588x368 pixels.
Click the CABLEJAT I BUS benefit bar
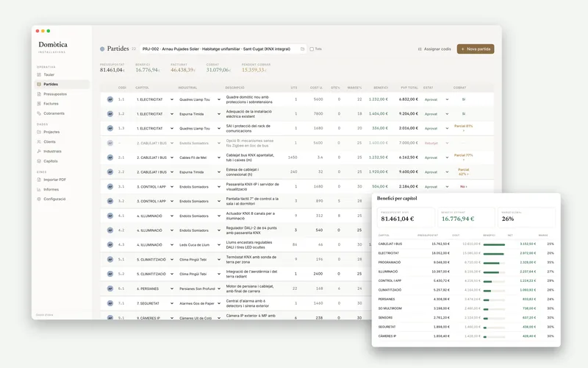coord(494,244)
